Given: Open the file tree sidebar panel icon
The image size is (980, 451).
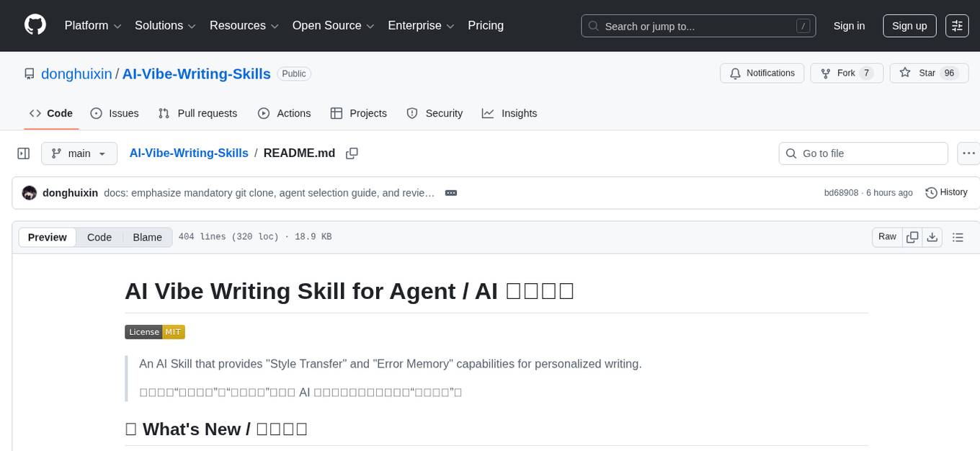Looking at the screenshot, I should click(x=24, y=153).
